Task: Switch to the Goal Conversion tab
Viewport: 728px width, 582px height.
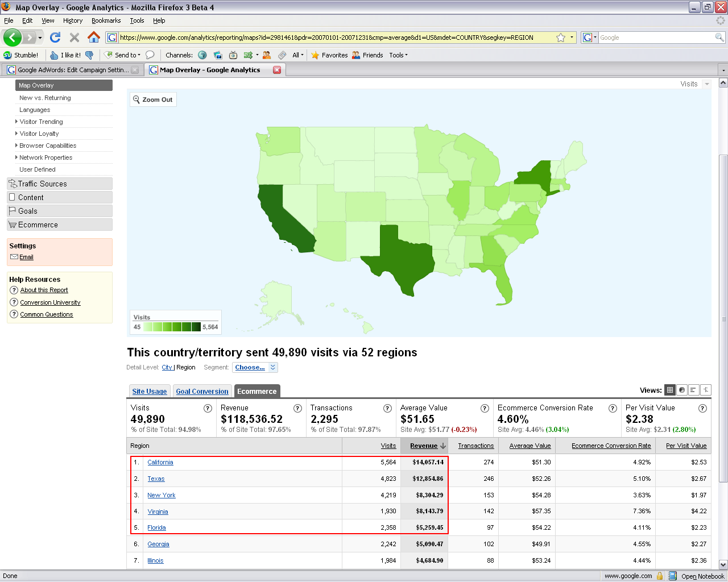Action: click(202, 392)
